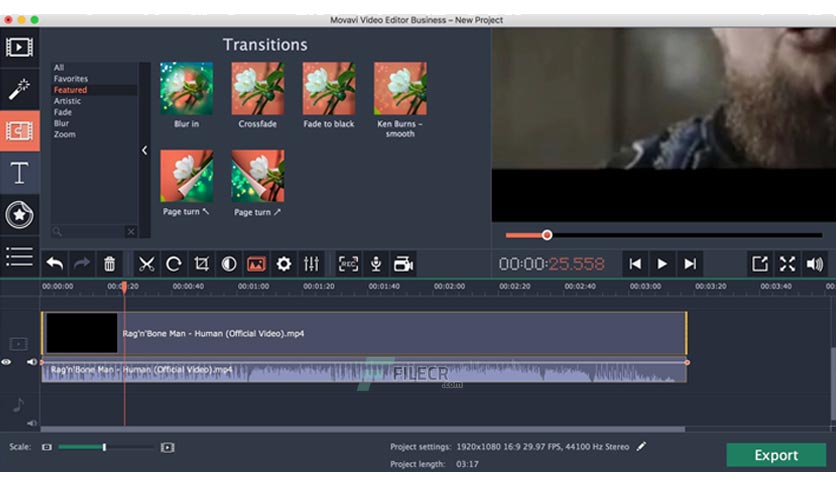
Task: Collapse the transitions category panel
Action: (144, 150)
